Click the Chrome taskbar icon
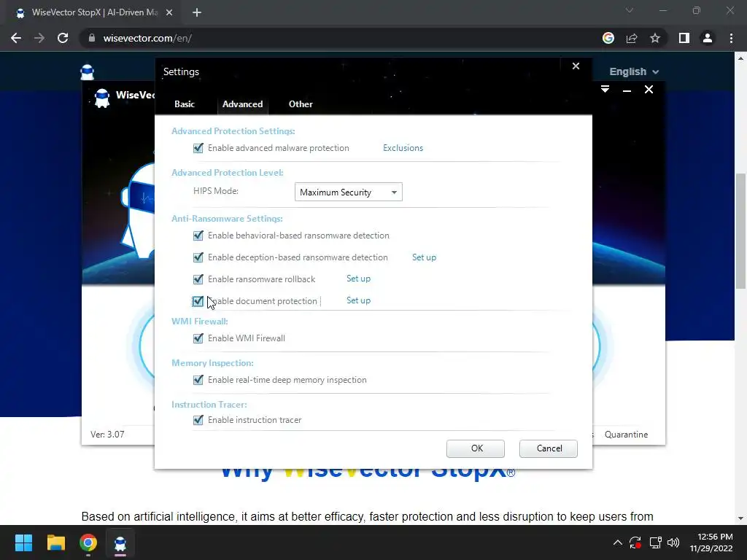This screenshot has width=747, height=560. (x=88, y=542)
